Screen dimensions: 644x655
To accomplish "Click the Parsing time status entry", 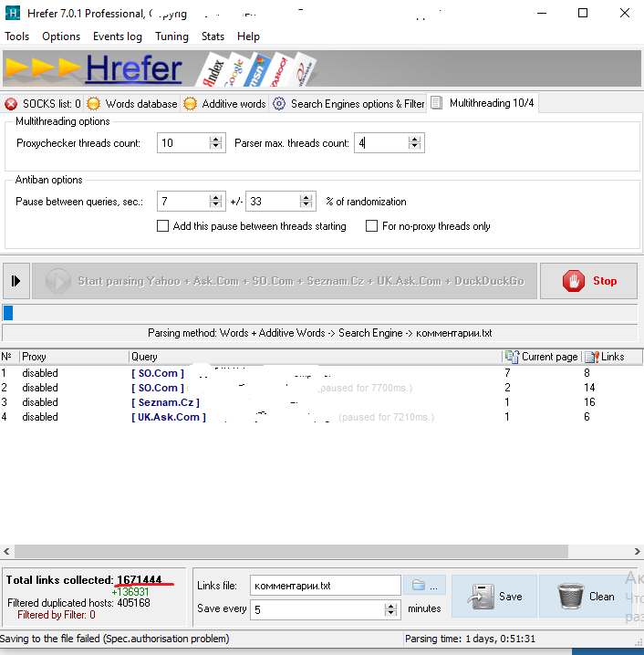I will [471, 639].
